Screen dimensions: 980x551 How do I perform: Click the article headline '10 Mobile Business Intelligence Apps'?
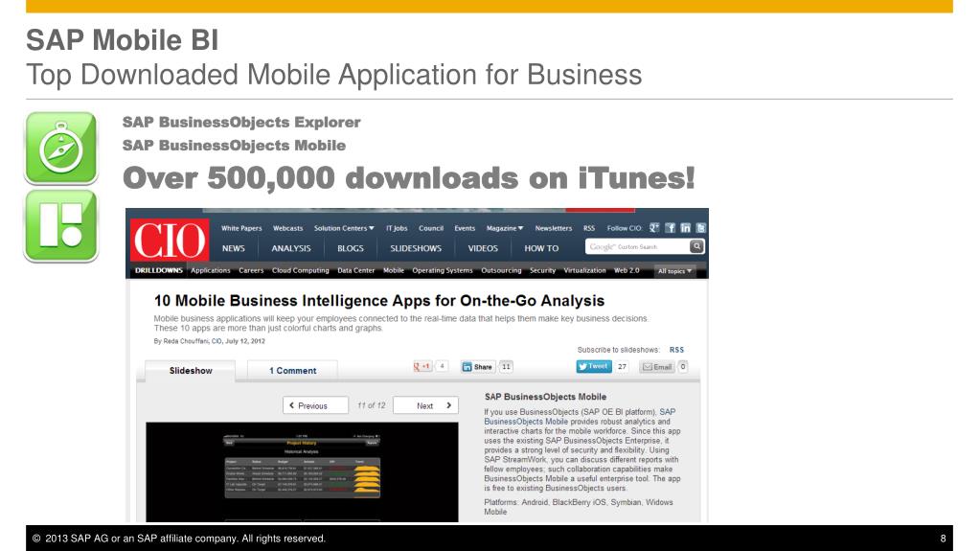pos(378,301)
